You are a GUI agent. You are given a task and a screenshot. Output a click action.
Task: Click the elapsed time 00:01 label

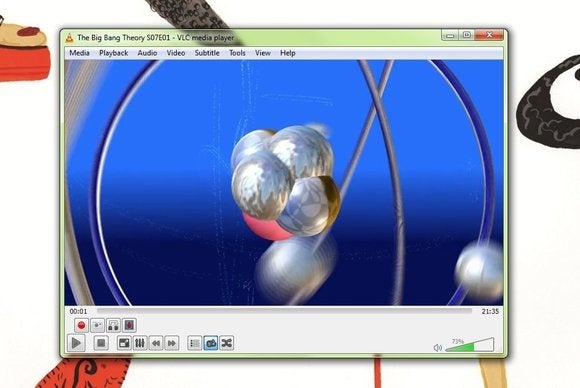pyautogui.click(x=78, y=311)
